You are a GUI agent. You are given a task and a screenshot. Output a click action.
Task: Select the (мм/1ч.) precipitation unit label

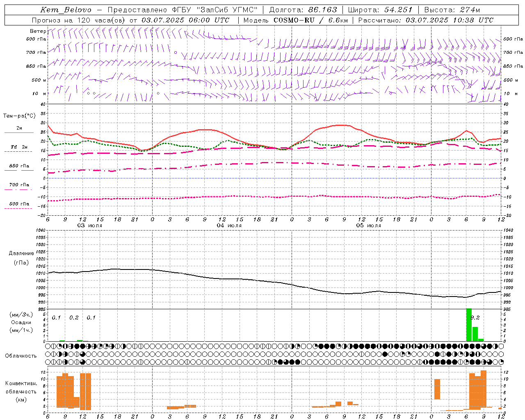pyautogui.click(x=21, y=330)
